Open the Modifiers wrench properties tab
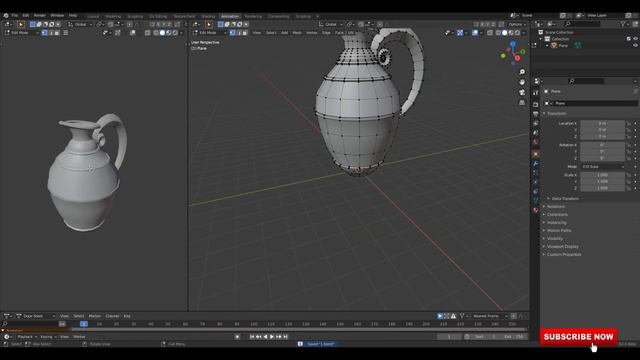Viewport: 640px width, 360px height. (536, 164)
